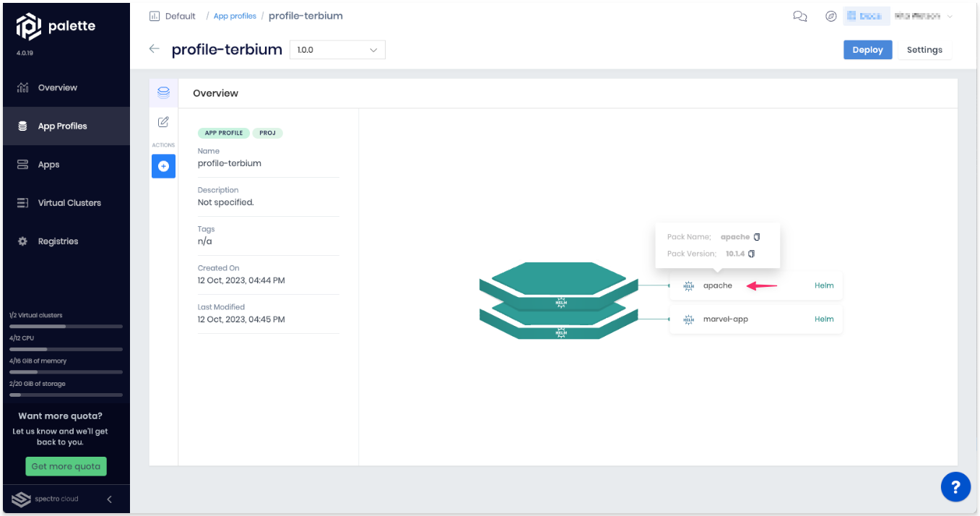The image size is (980, 516).
Task: Click the memory quota usage bar
Action: click(66, 372)
